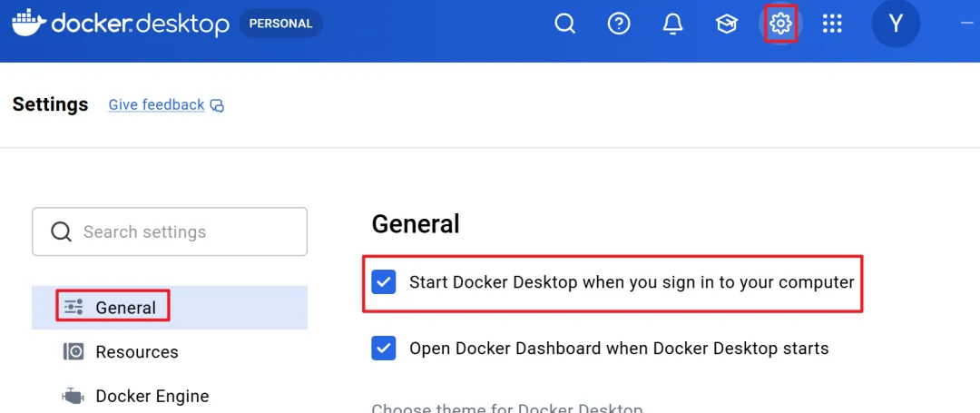Click the General section heading
Screen dimensions: 980x413
[416, 223]
